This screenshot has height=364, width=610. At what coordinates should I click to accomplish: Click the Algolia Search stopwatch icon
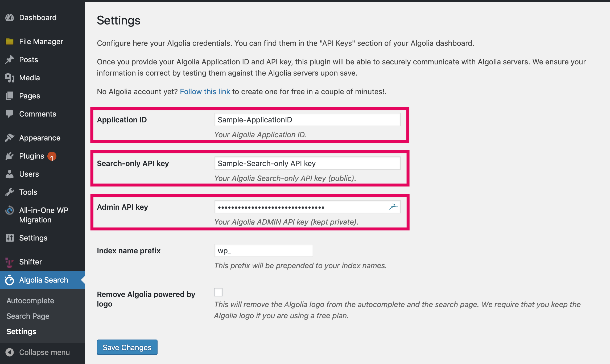(10, 280)
